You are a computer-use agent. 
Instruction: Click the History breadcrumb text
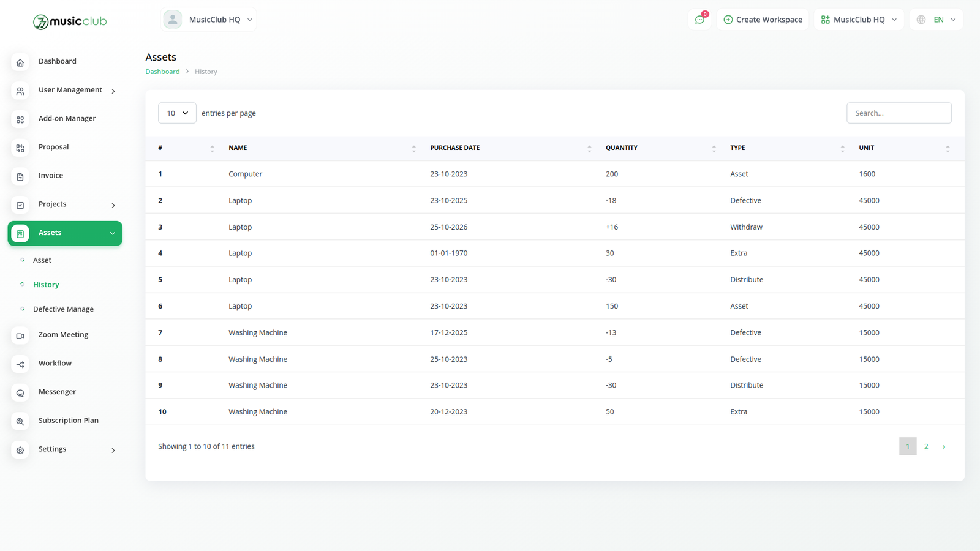click(206, 72)
